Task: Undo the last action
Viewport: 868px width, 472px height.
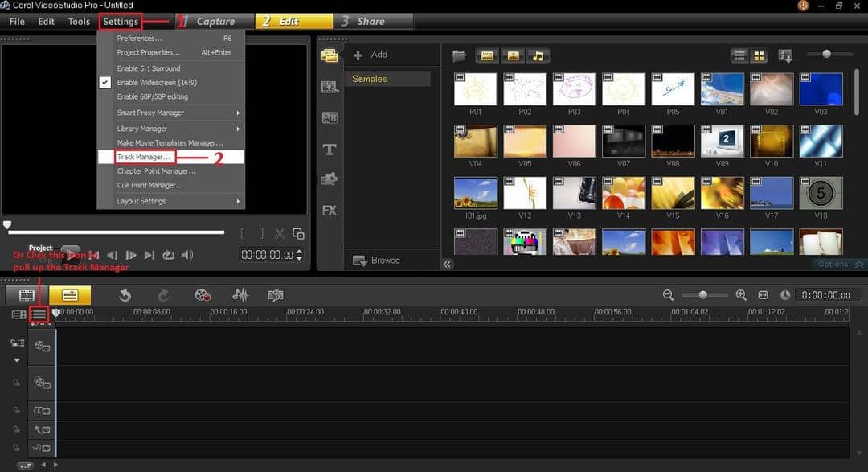Action: [126, 295]
